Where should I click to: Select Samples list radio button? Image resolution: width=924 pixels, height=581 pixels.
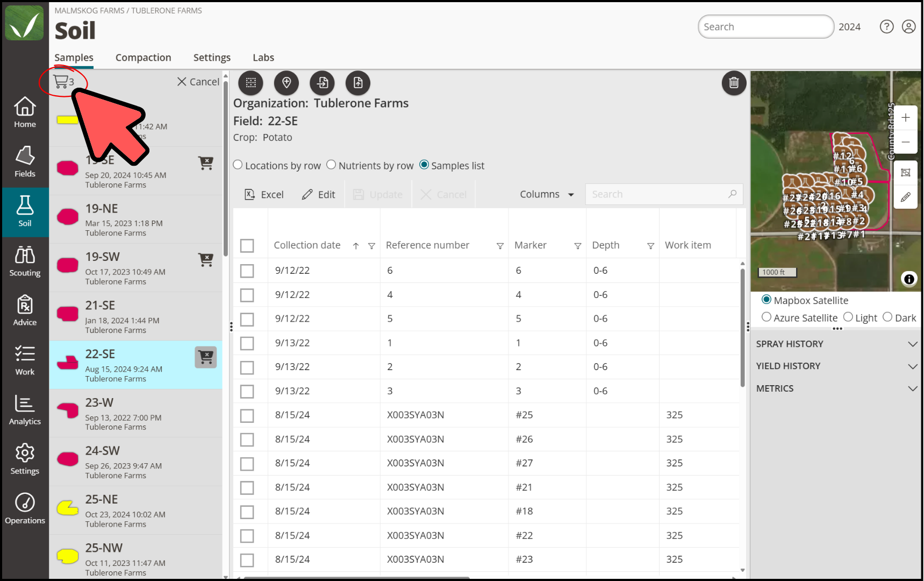coord(424,165)
